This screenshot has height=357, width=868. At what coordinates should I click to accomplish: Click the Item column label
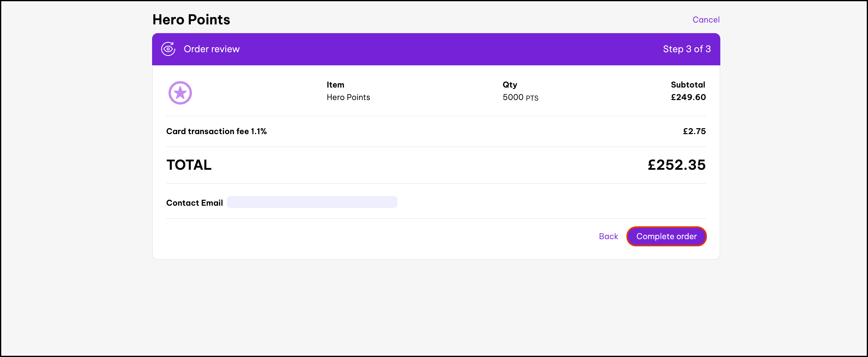pos(335,84)
